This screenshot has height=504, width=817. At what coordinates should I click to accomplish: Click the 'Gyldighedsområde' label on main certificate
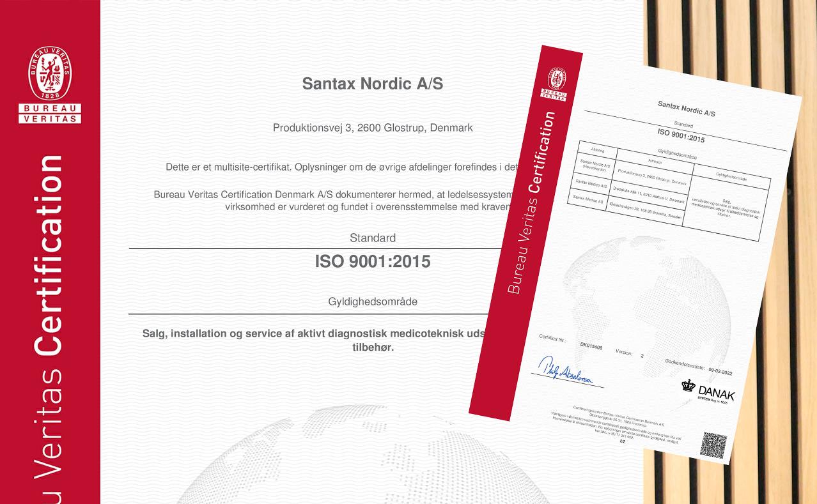pyautogui.click(x=372, y=302)
